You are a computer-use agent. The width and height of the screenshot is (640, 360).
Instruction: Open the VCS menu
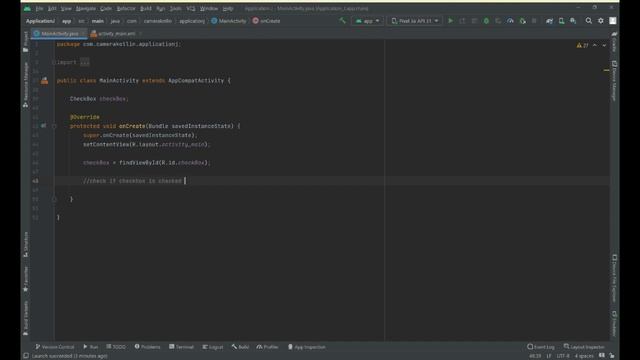click(x=191, y=8)
